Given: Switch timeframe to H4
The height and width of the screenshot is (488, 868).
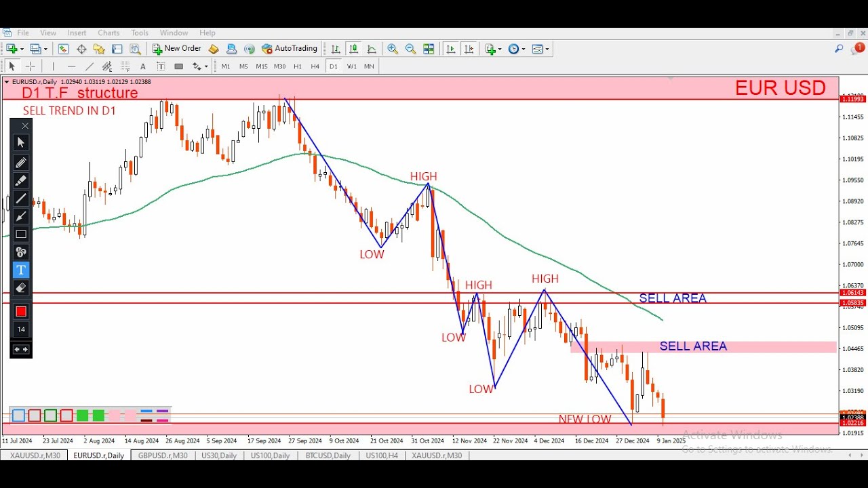Looking at the screenshot, I should click(315, 66).
